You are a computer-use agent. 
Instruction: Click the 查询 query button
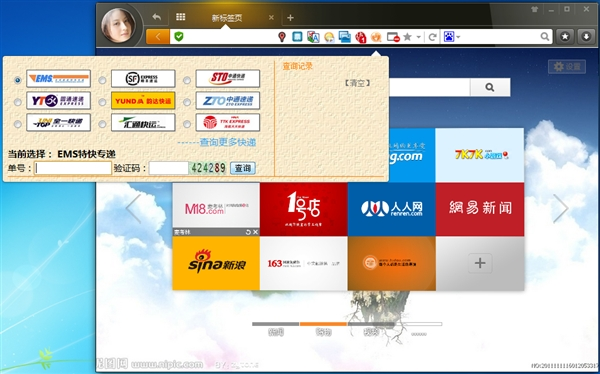pyautogui.click(x=243, y=168)
